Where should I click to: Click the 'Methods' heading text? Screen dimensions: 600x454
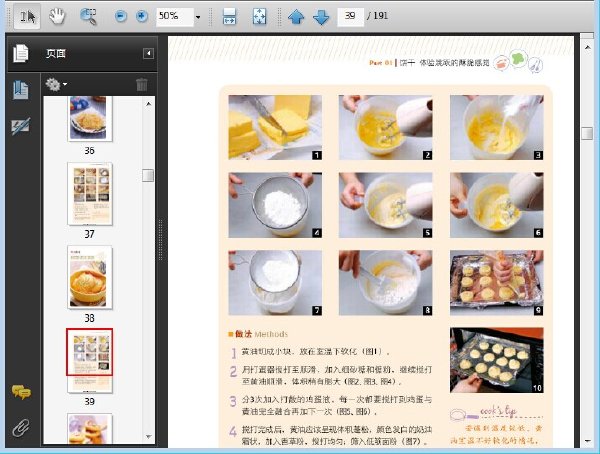[271, 334]
